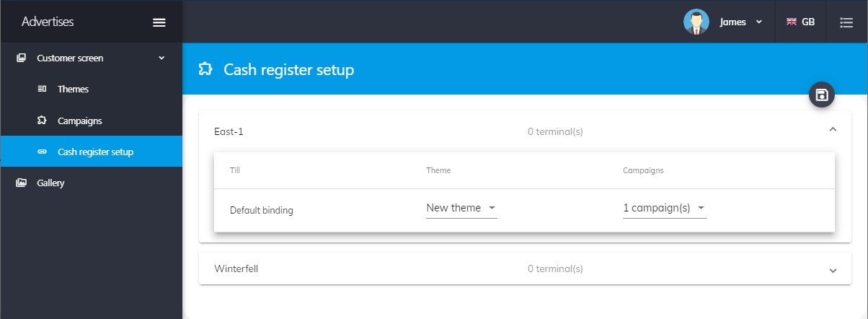Click the floating save disk icon

click(x=821, y=95)
